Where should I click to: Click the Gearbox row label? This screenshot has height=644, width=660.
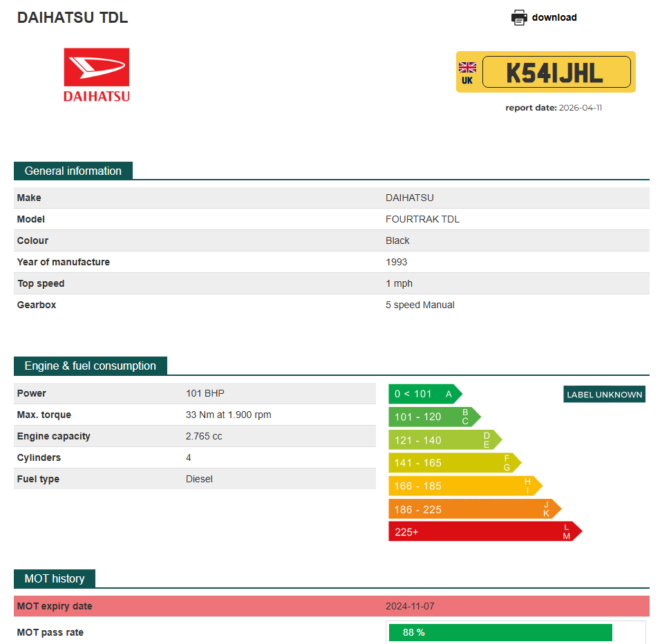(36, 305)
